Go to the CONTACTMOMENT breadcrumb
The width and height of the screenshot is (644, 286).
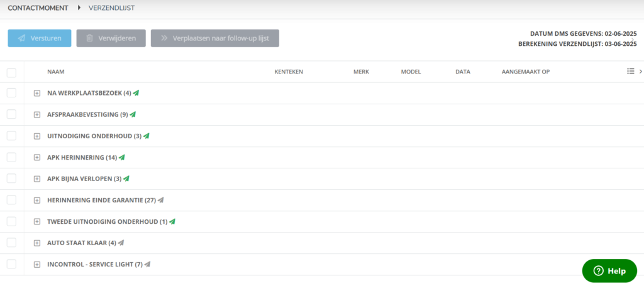click(x=38, y=8)
